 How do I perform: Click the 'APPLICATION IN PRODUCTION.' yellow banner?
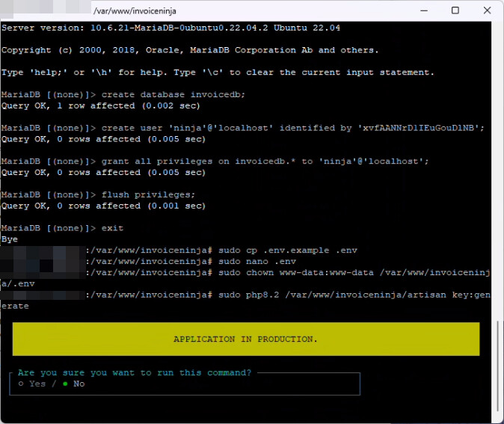coord(246,339)
